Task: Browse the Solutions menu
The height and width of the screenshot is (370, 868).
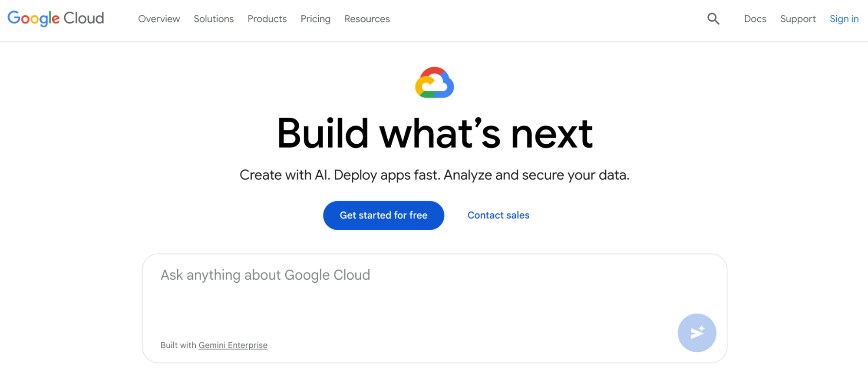Action: click(213, 19)
